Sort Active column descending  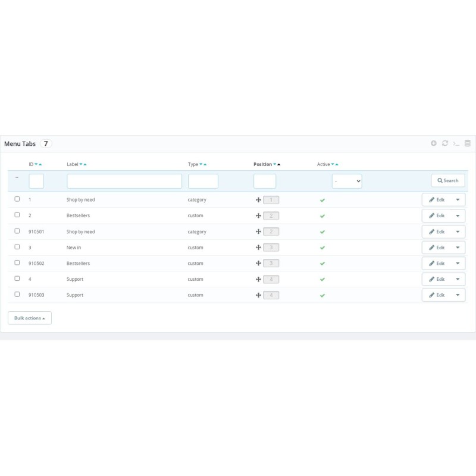tap(333, 164)
